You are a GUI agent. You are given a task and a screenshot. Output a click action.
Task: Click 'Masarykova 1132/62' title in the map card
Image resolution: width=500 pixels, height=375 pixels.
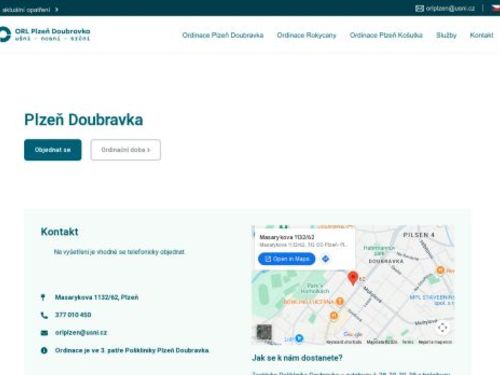tap(287, 237)
